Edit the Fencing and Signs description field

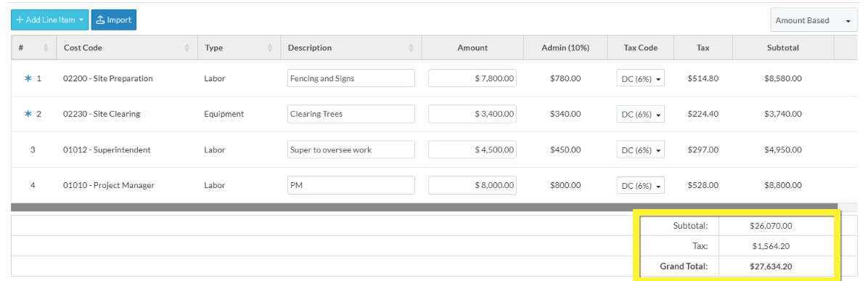351,78
